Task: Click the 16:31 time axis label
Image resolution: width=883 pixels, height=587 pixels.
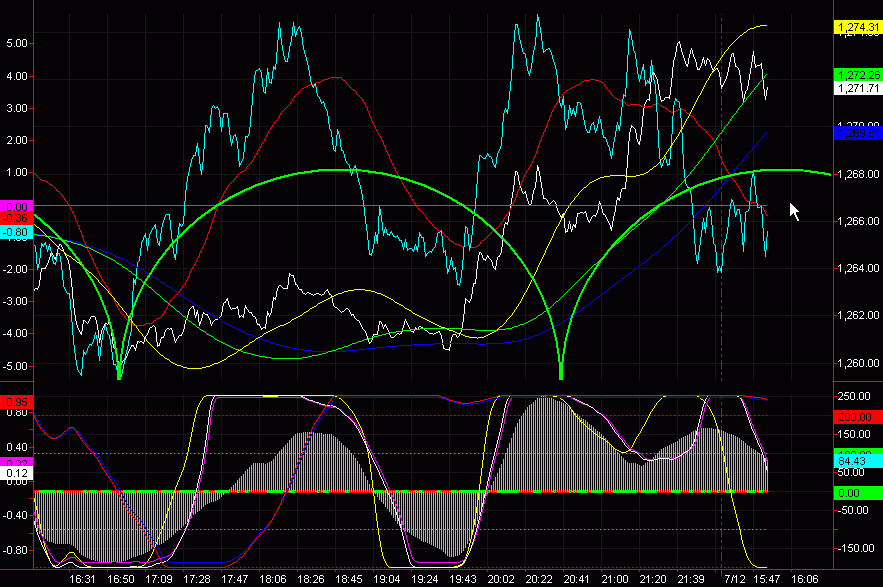Action: click(82, 579)
